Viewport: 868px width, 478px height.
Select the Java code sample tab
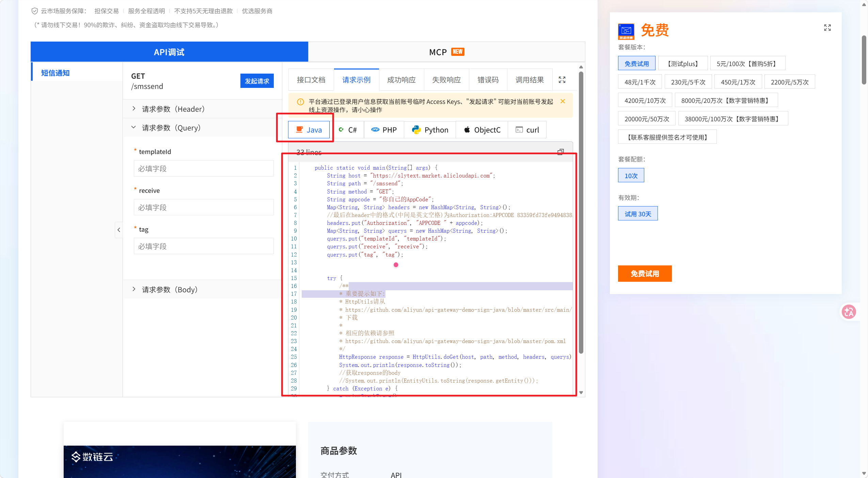(x=309, y=130)
